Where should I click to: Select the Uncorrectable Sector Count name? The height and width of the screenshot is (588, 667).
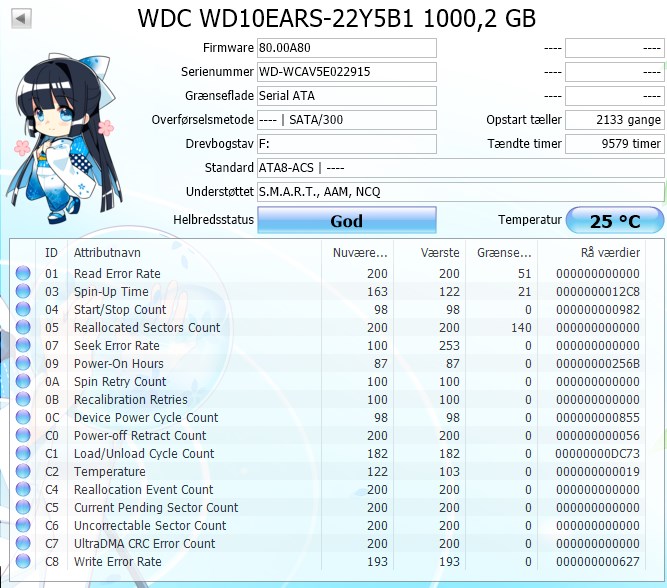point(150,525)
